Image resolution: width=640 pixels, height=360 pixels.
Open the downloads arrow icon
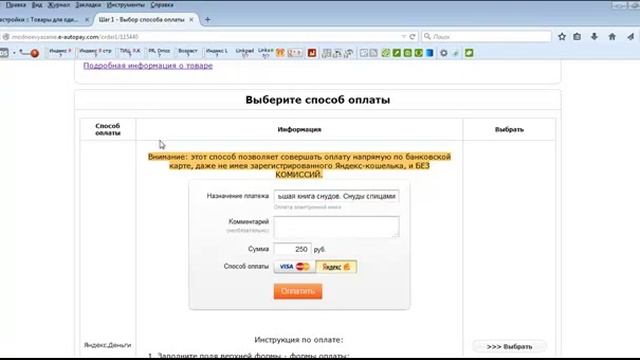point(594,37)
